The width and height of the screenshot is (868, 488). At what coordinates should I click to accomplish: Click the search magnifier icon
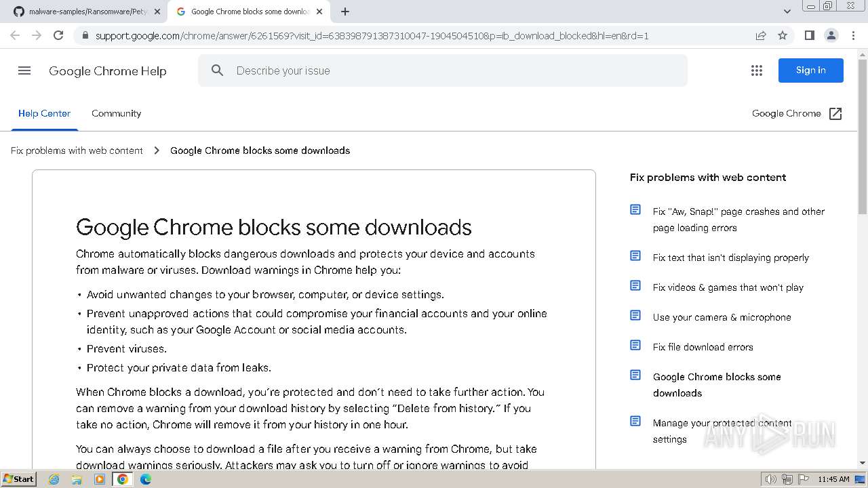pyautogui.click(x=217, y=70)
